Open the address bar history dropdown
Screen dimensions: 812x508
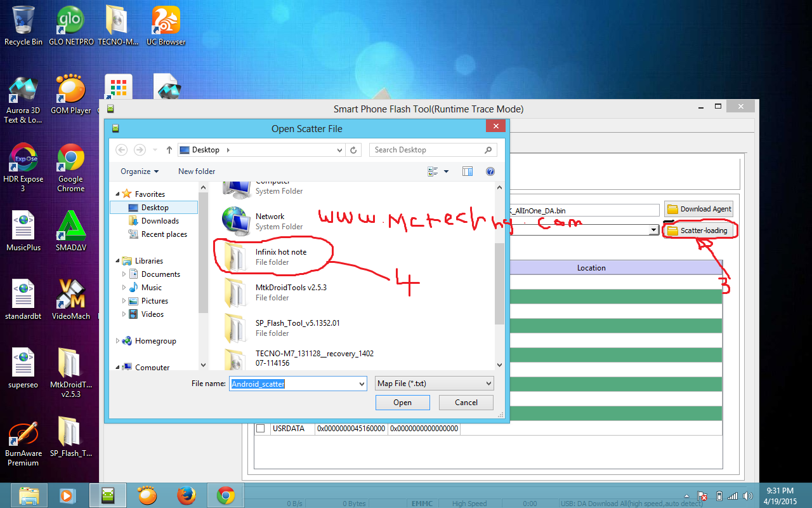[x=340, y=150]
